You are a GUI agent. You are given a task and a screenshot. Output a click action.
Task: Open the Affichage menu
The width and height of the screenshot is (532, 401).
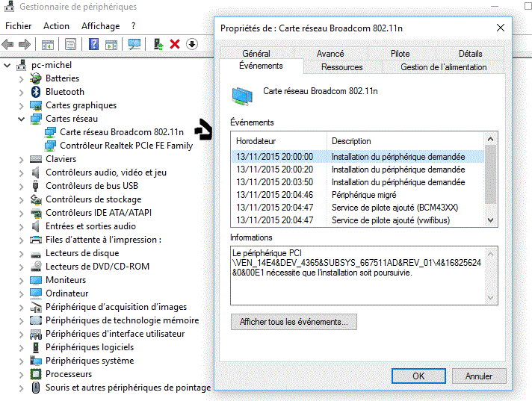pyautogui.click(x=100, y=26)
